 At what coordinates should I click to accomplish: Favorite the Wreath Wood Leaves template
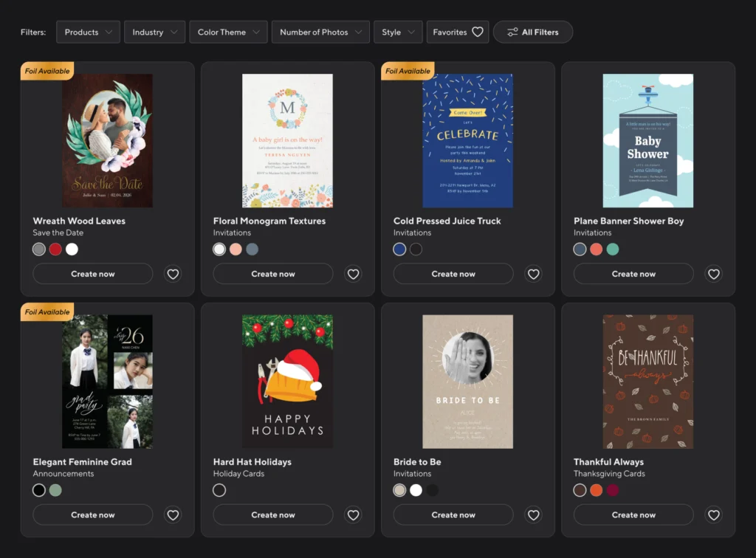(173, 274)
